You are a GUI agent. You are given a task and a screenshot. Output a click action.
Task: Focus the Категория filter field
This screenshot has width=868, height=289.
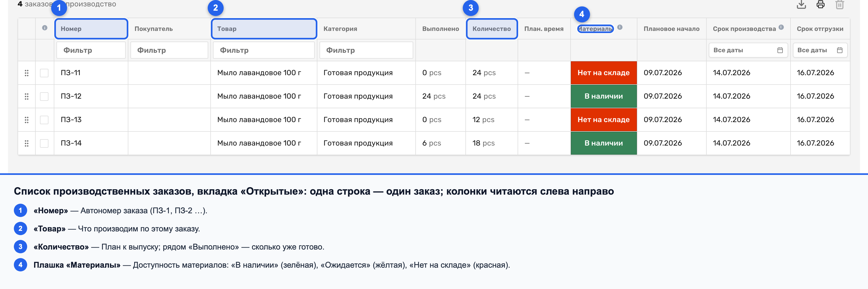coord(366,50)
